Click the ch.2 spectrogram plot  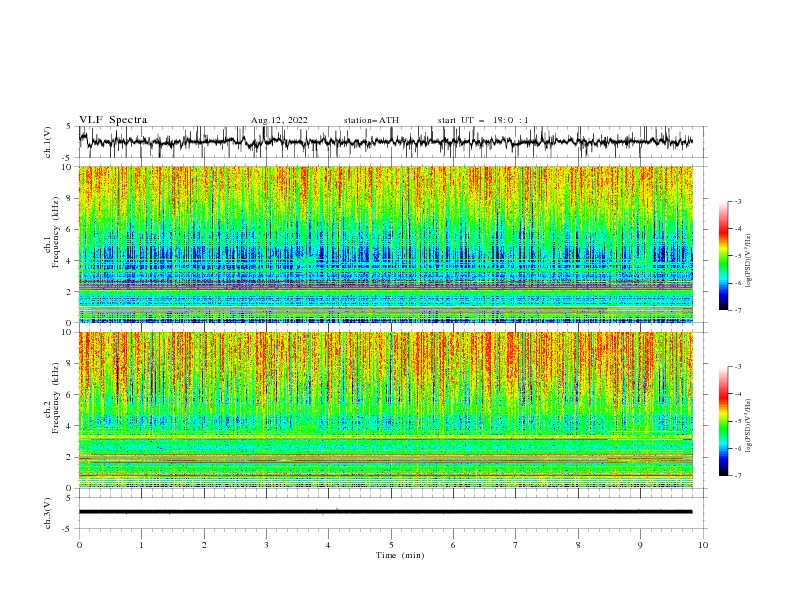click(385, 410)
